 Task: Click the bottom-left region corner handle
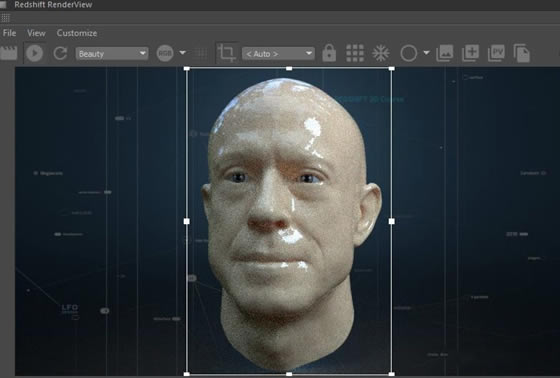[186, 374]
